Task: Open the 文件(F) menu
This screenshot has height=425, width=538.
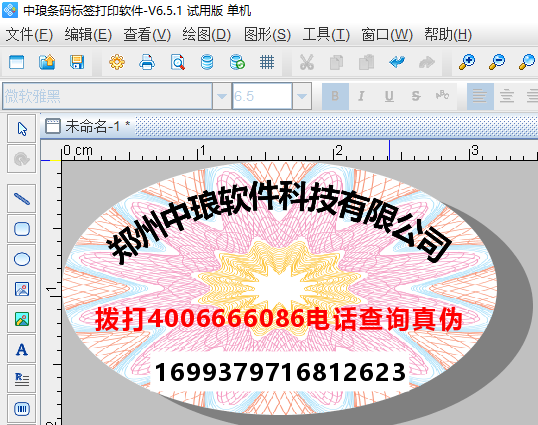Action: (x=29, y=35)
